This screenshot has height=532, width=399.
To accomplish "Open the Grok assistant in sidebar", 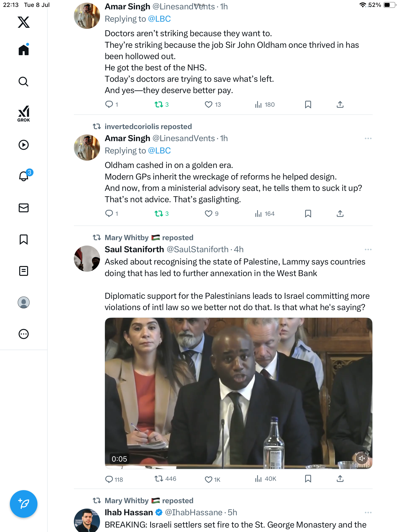I will 24,114.
